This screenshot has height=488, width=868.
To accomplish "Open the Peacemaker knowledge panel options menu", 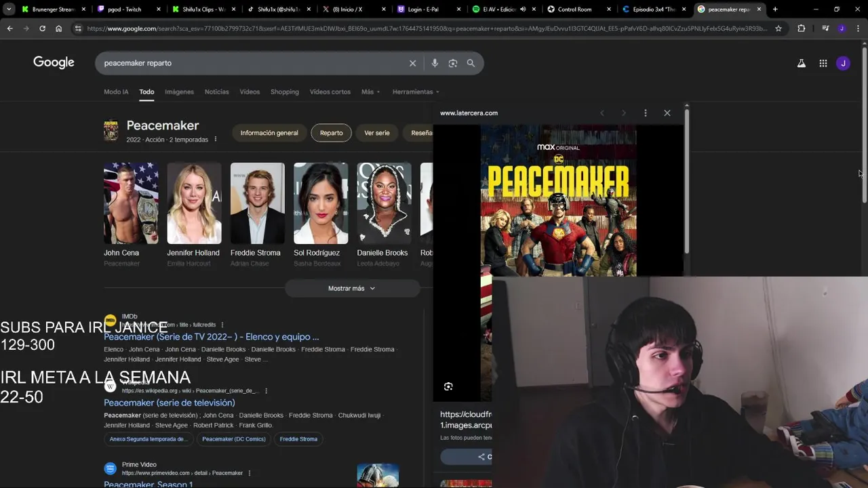I will click(x=216, y=140).
